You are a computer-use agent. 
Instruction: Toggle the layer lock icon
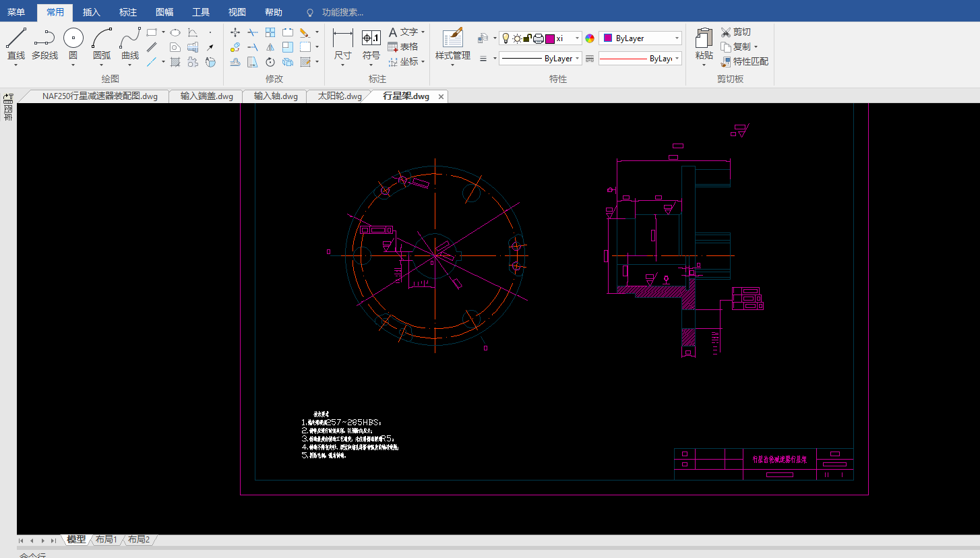click(527, 38)
